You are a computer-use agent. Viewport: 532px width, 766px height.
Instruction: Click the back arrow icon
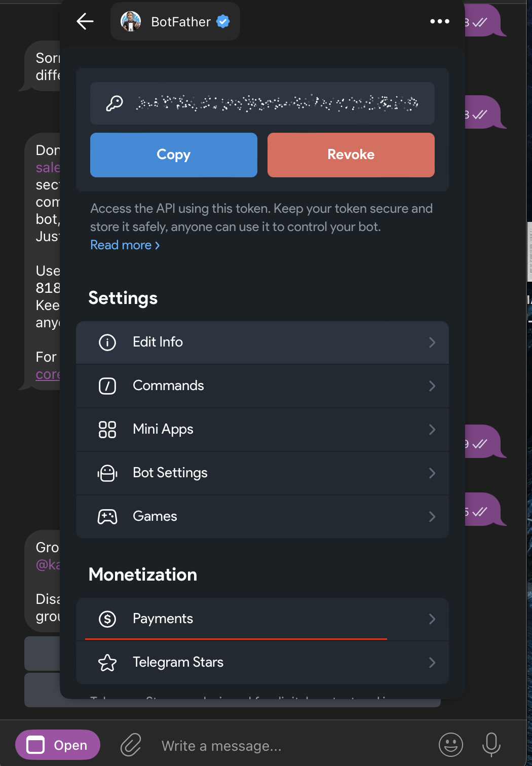point(85,21)
